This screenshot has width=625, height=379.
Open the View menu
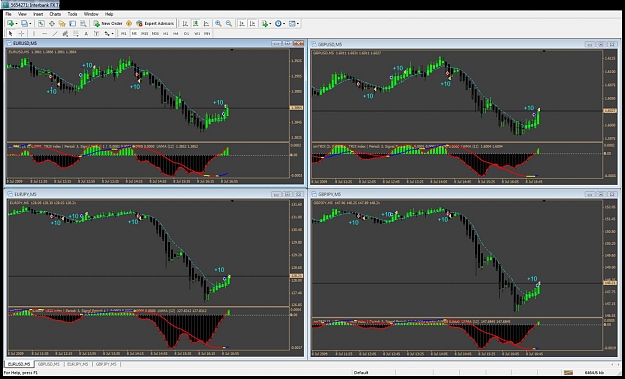point(22,14)
